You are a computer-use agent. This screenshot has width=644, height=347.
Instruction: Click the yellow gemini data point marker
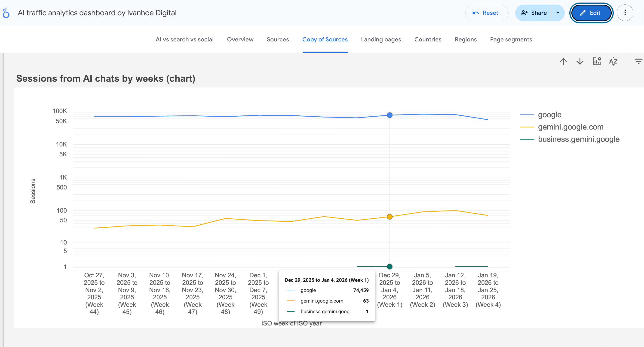click(389, 217)
